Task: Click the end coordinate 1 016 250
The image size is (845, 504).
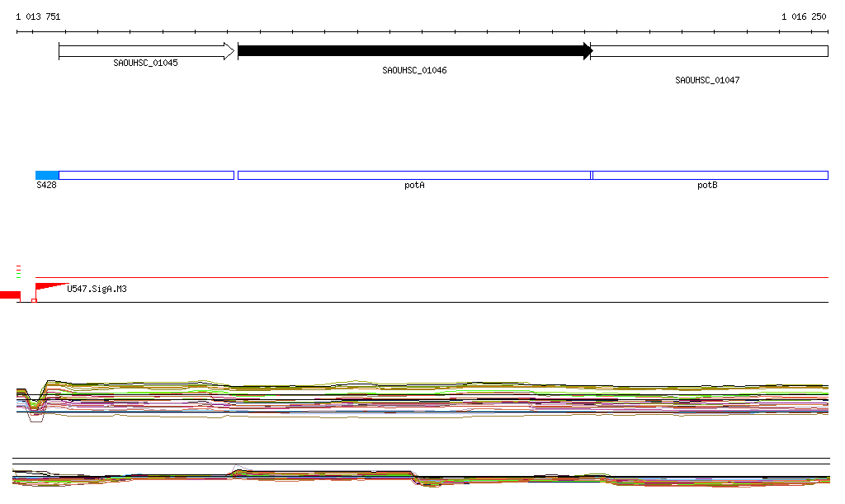Action: pos(804,16)
